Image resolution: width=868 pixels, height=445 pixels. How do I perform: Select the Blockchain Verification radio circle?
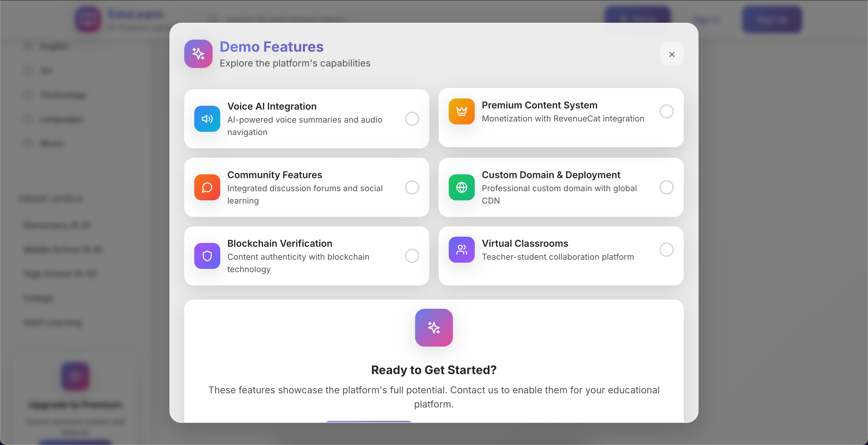coord(412,256)
